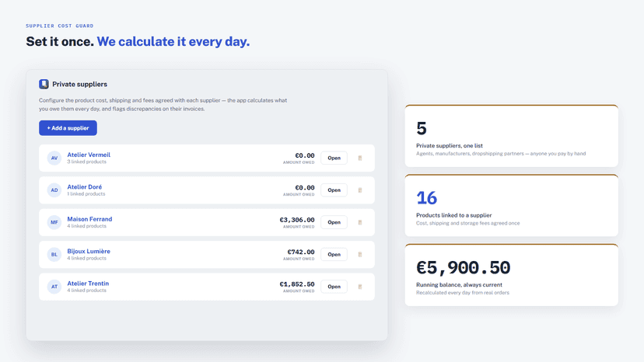The width and height of the screenshot is (644, 362).
Task: Click Atelier Doré's €0.00 amount
Action: pos(305,187)
